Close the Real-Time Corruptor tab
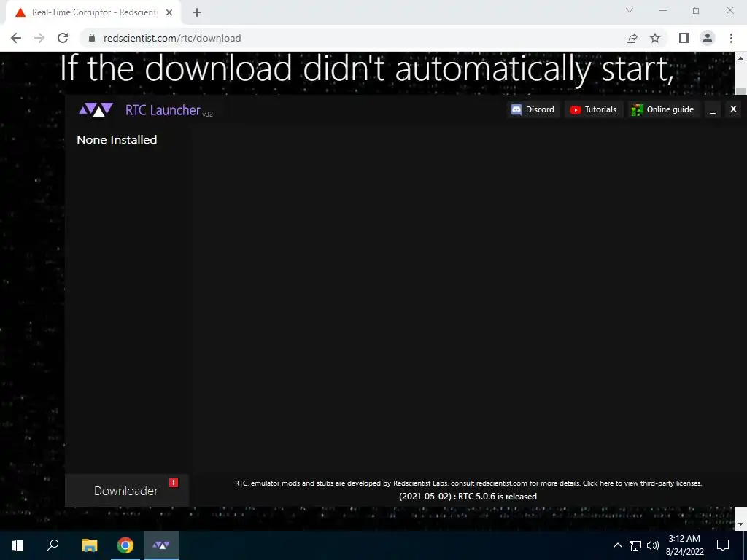Viewport: 747px width, 560px height. coord(169,12)
